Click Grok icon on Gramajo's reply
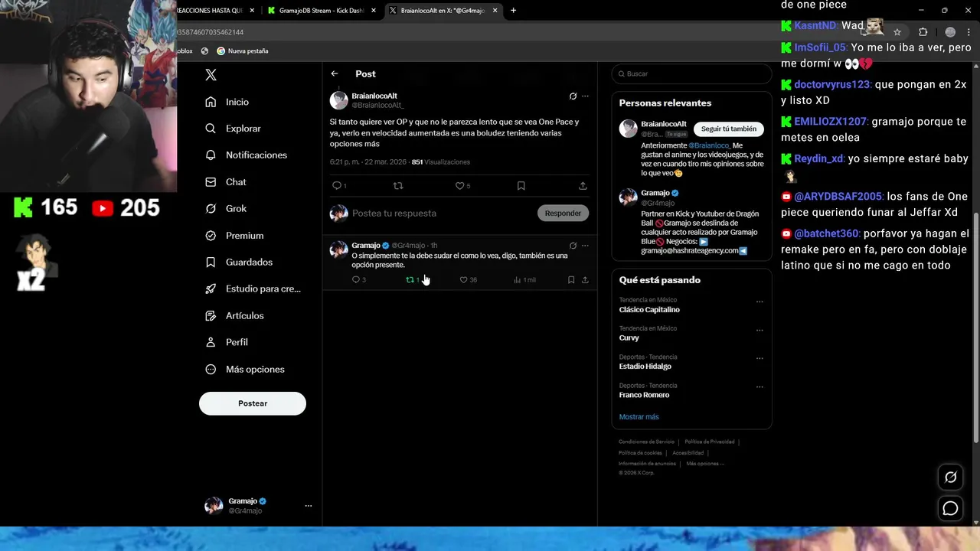Screen dimensions: 980x551 point(573,246)
